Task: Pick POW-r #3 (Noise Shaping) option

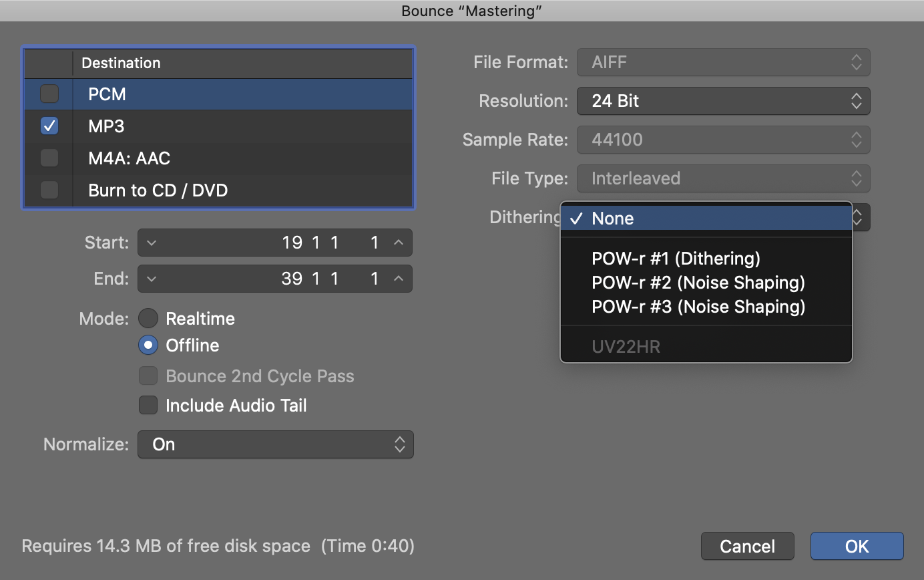Action: point(698,306)
